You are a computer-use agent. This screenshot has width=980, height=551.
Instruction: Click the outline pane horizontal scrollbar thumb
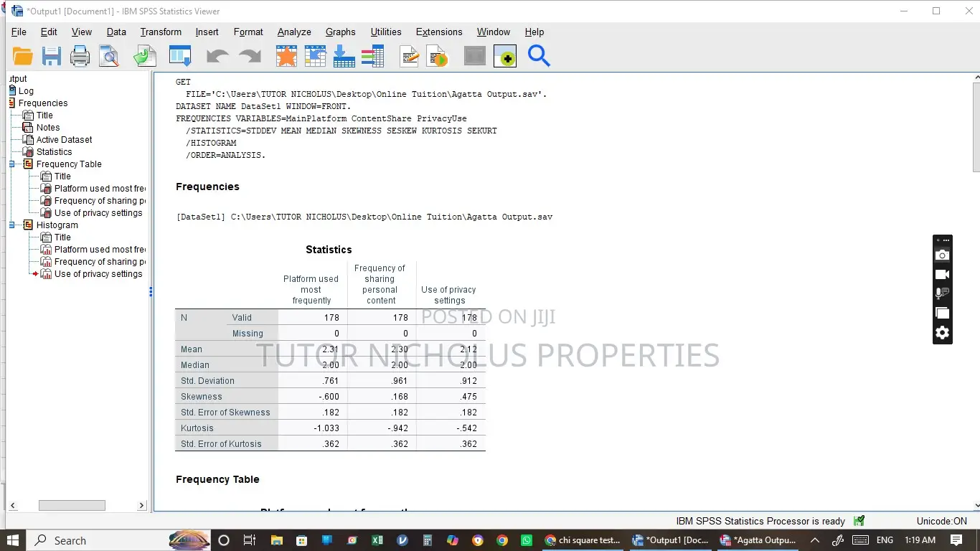coord(72,505)
